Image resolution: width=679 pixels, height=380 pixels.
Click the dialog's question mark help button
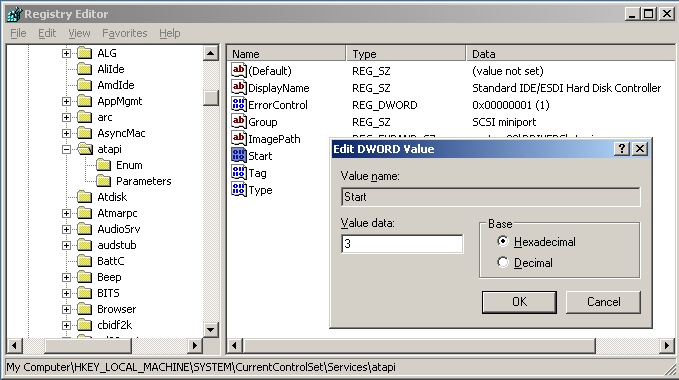[x=622, y=149]
